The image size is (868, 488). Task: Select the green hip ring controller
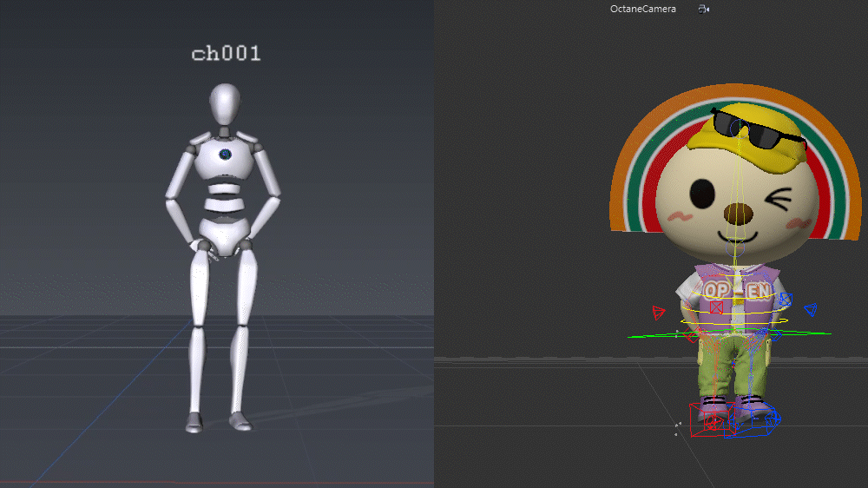click(x=730, y=334)
